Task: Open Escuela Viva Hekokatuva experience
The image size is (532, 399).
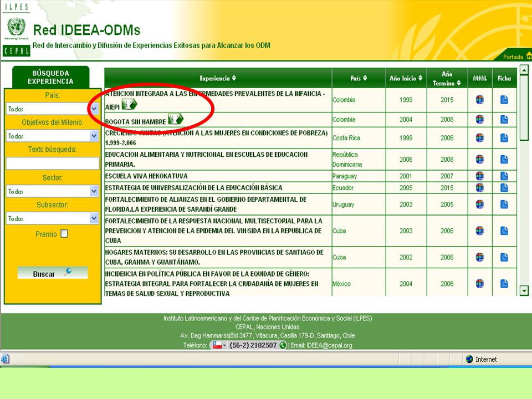Action: click(146, 176)
